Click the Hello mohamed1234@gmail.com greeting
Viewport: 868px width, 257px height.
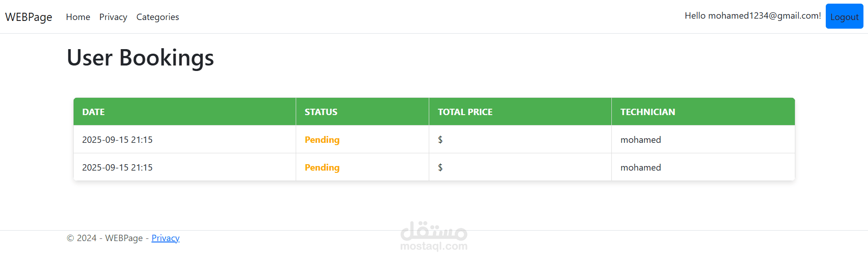[752, 16]
